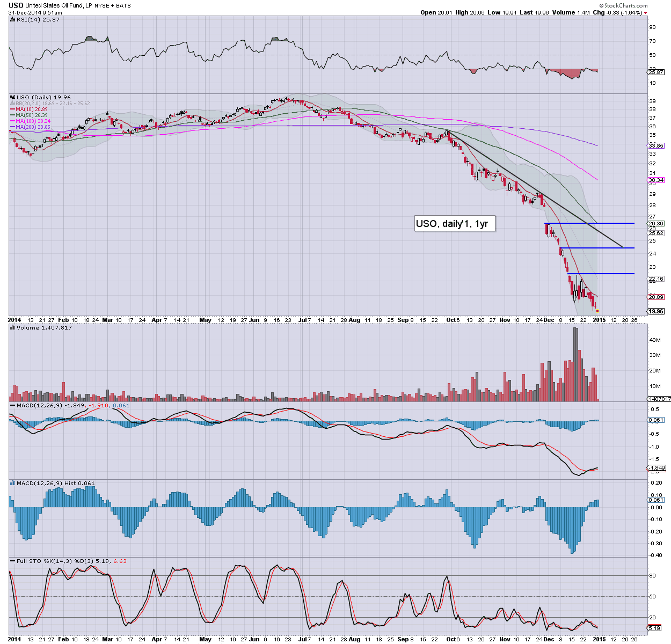Click the Jul 7 label on price date axis
This screenshot has height=644, width=671.
304,320
